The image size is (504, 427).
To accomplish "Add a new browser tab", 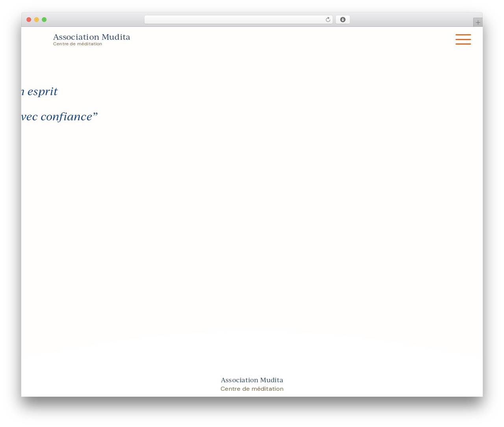I will [x=478, y=22].
